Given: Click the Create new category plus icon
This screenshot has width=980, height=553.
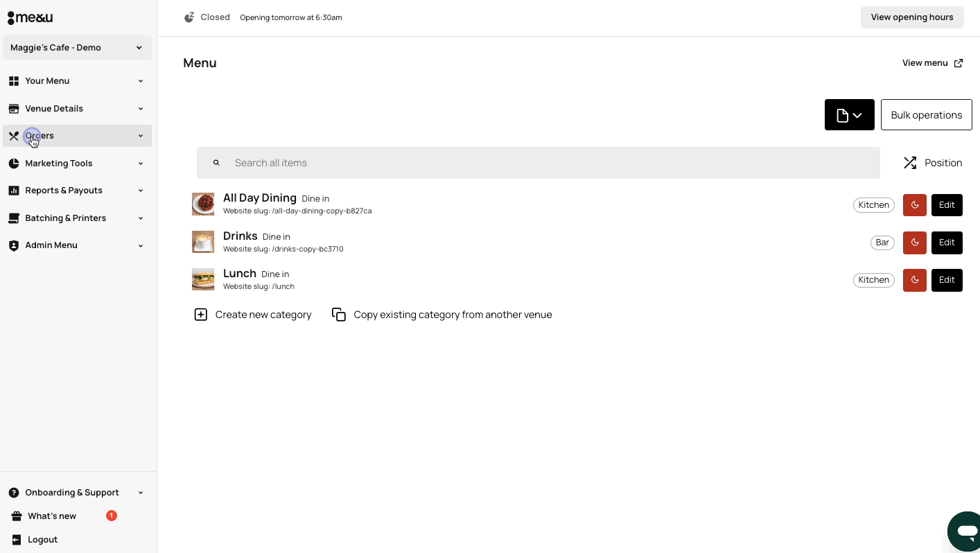Looking at the screenshot, I should [200, 315].
